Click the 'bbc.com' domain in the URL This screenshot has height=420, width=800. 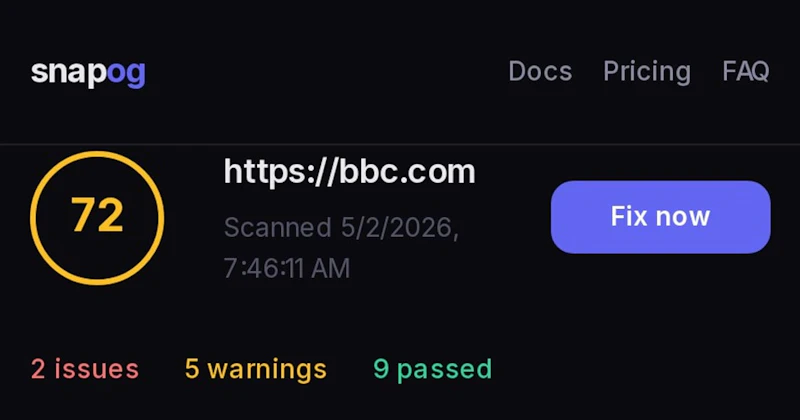[407, 172]
